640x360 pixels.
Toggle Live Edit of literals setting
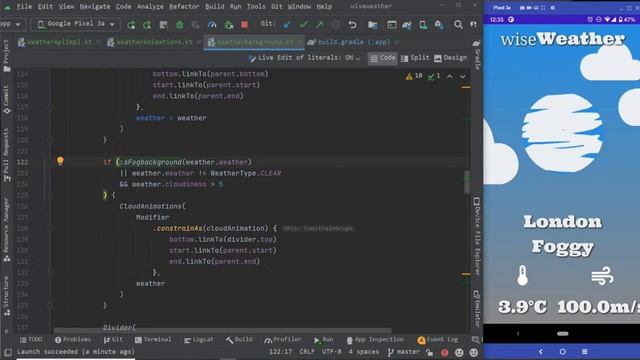pyautogui.click(x=304, y=58)
